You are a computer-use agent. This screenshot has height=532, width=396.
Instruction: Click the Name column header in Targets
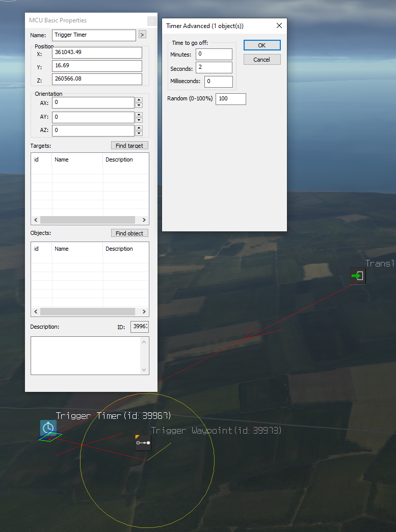click(77, 159)
